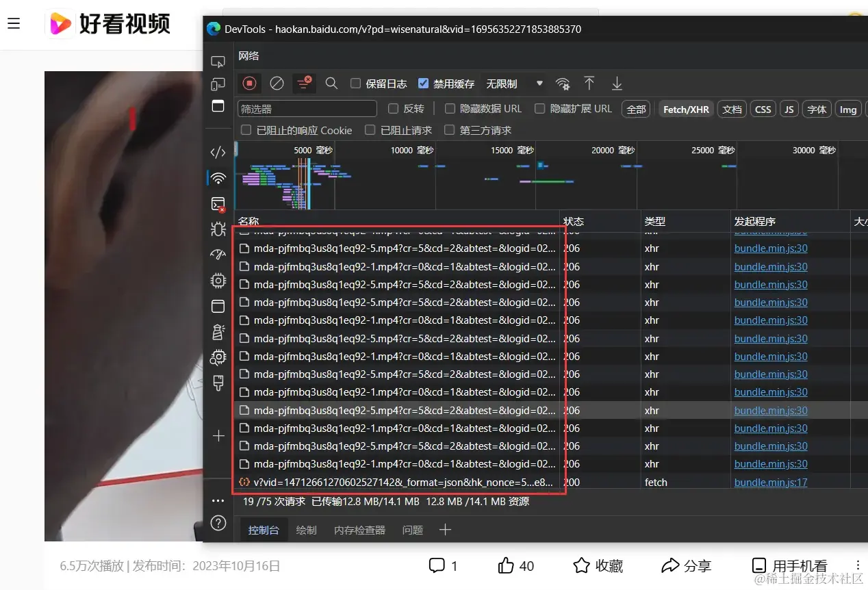Viewport: 868px width, 590px height.
Task: Click the star 收藏 favorite icon
Action: click(x=581, y=565)
